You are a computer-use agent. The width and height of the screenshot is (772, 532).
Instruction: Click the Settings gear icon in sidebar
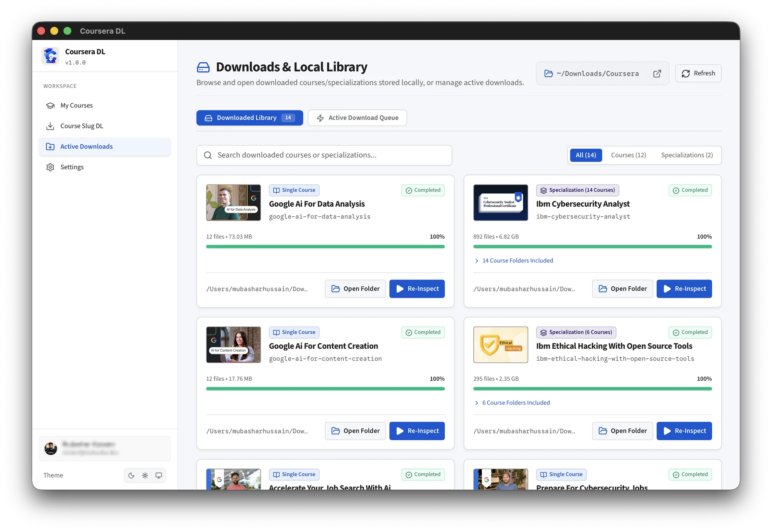pyautogui.click(x=50, y=167)
